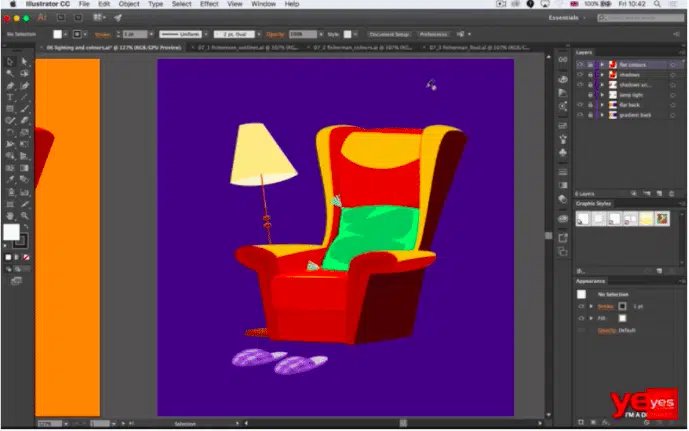Select the Hand tool
Viewport: 689px width, 431px height.
click(x=10, y=216)
